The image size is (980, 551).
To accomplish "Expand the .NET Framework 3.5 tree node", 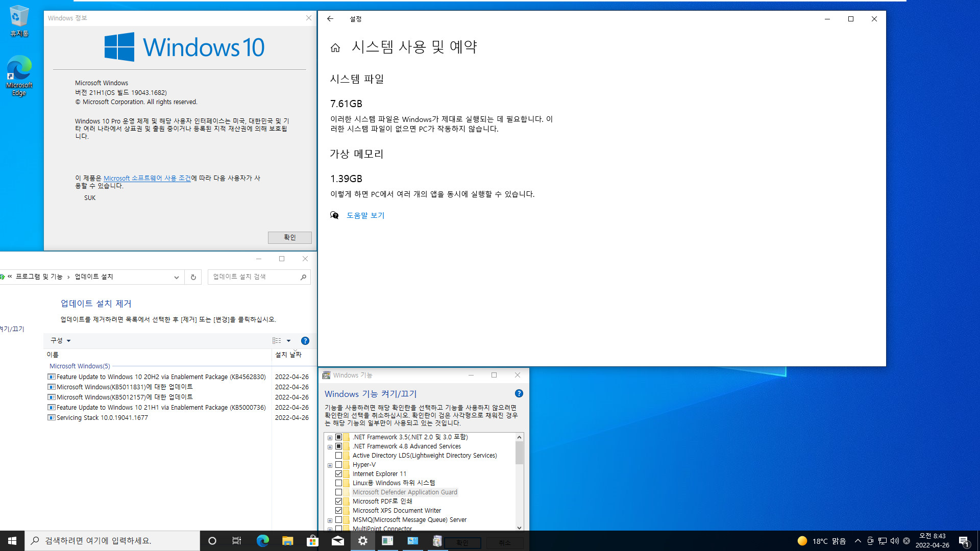I will pos(330,438).
